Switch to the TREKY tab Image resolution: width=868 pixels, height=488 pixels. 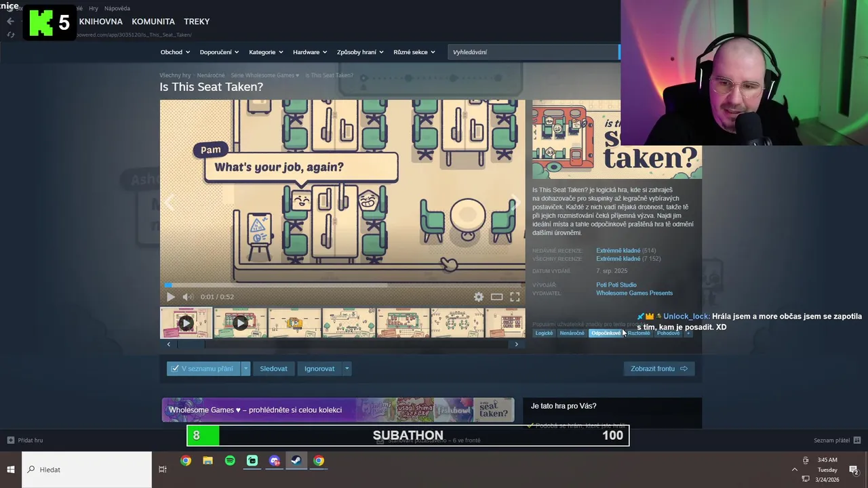click(197, 22)
